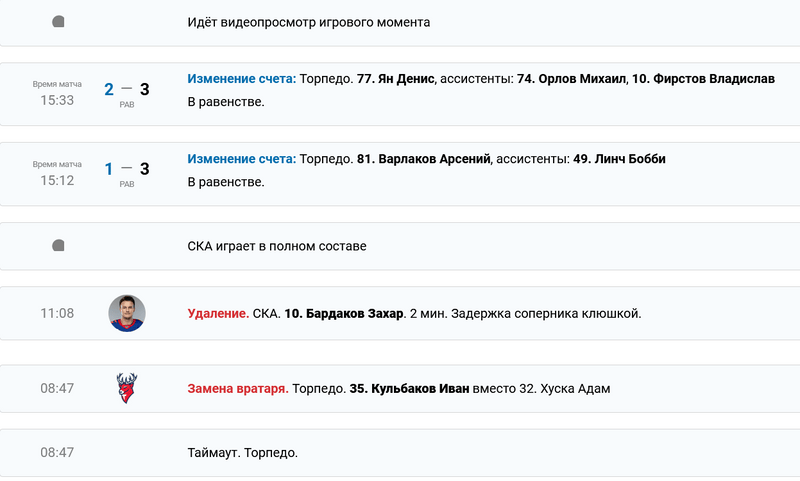800x481 pixels.
Task: Click the 15:33 match time marker
Action: pos(57,100)
